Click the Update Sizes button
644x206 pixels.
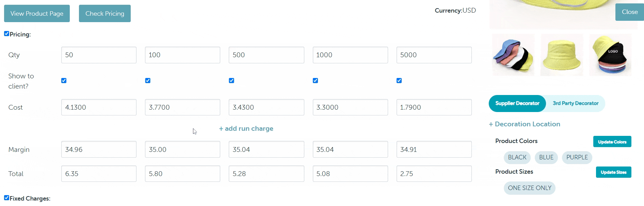pyautogui.click(x=613, y=172)
